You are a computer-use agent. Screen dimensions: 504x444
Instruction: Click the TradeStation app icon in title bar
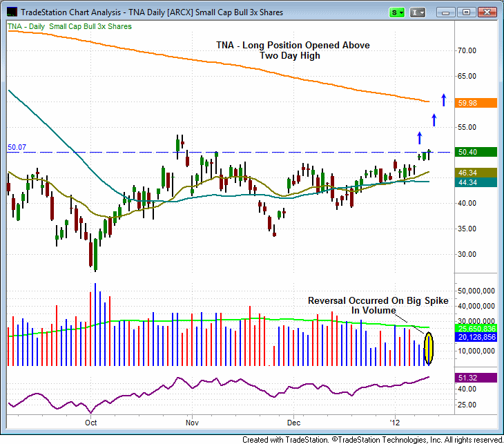12,12
